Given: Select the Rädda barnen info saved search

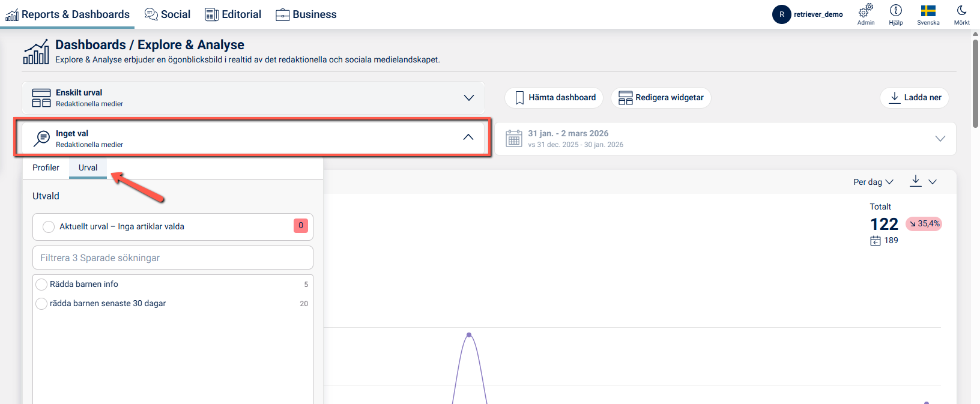Looking at the screenshot, I should pyautogui.click(x=41, y=285).
